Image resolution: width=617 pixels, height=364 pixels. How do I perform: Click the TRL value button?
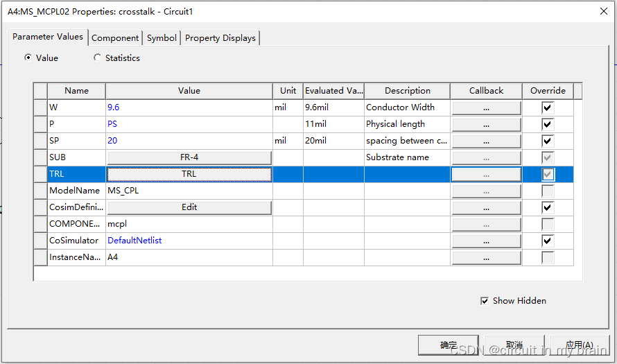click(x=189, y=174)
